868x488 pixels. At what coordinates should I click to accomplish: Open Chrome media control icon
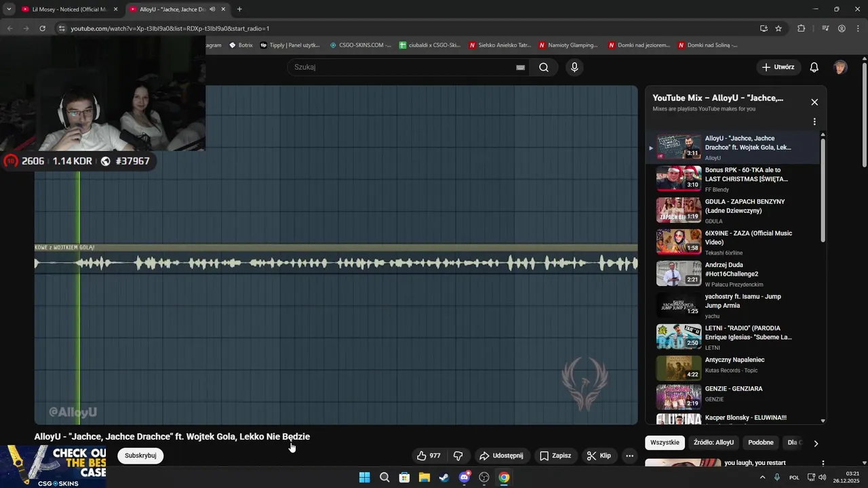825,28
